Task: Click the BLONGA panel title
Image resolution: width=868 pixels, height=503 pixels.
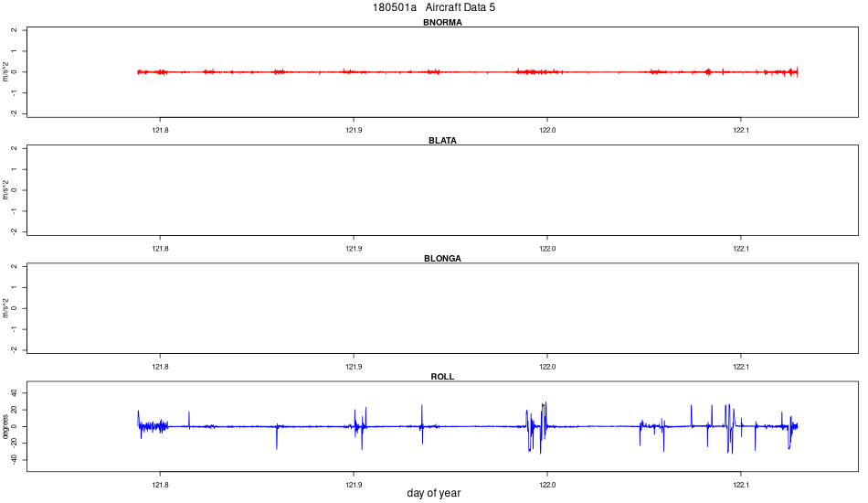Action: [x=442, y=259]
